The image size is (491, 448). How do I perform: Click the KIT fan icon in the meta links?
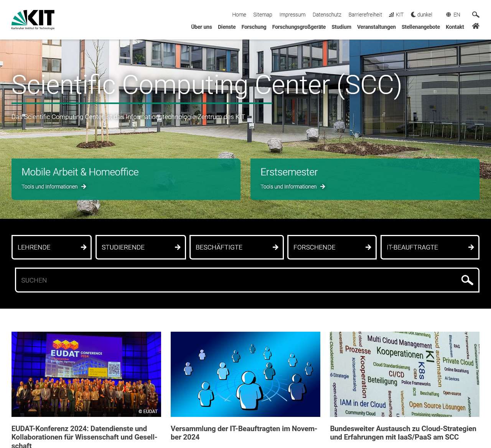coord(391,15)
